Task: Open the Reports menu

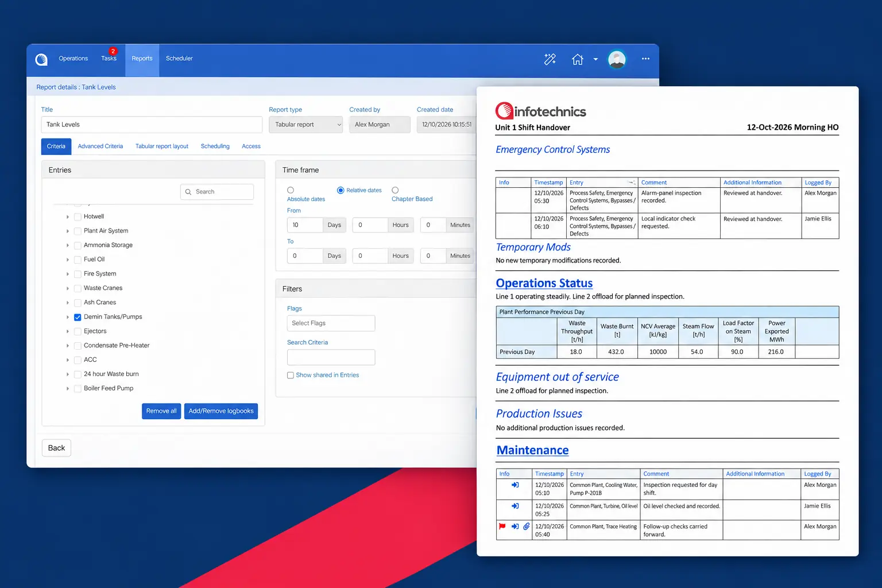Action: tap(142, 59)
